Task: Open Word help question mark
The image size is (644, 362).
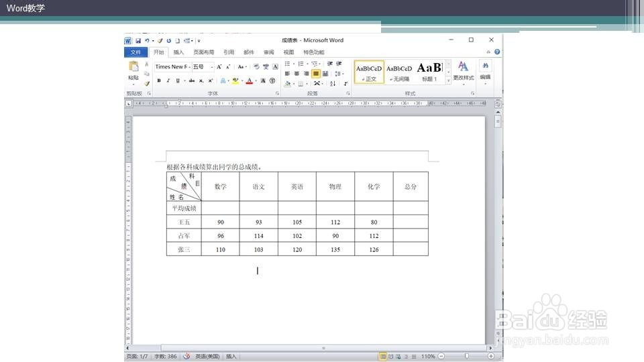Action: coord(497,52)
